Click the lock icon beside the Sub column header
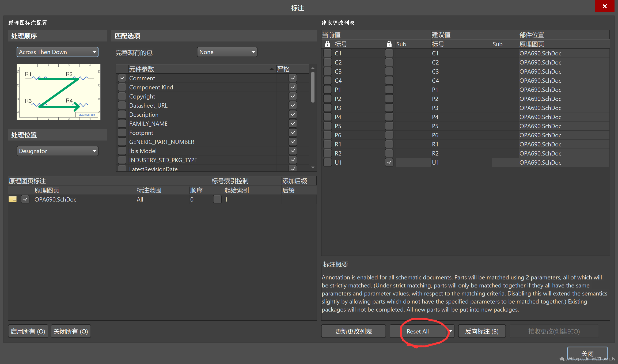 click(x=389, y=44)
